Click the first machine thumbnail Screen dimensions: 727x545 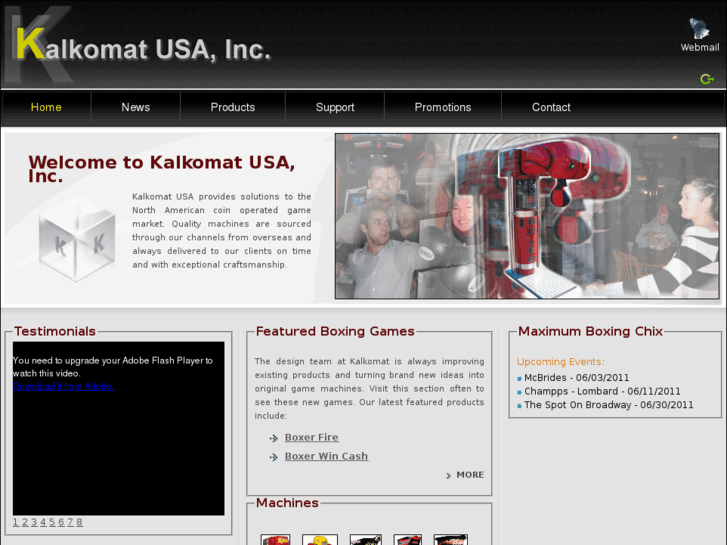click(275, 539)
